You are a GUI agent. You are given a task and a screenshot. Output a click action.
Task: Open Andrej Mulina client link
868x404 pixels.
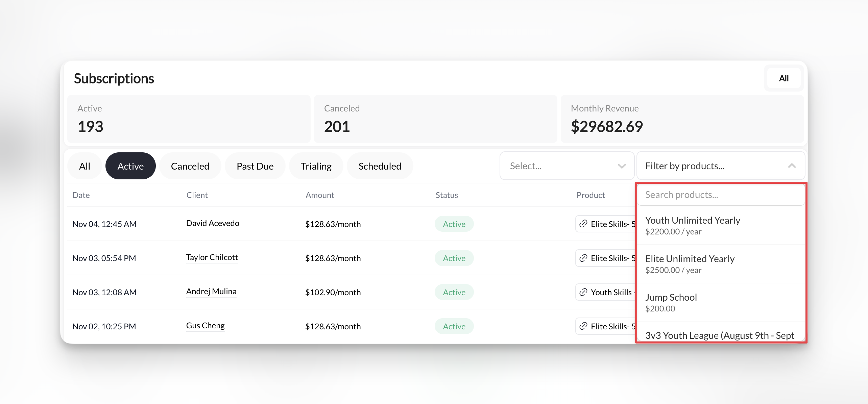click(x=211, y=292)
